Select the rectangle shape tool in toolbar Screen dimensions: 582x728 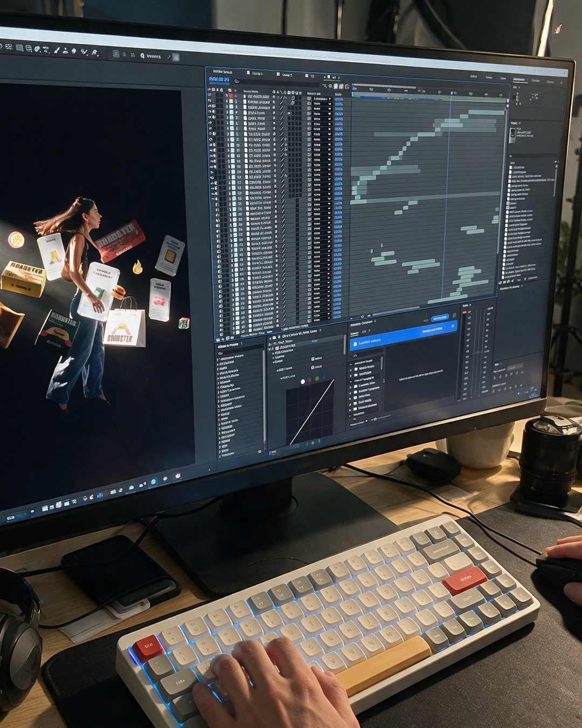click(19, 48)
